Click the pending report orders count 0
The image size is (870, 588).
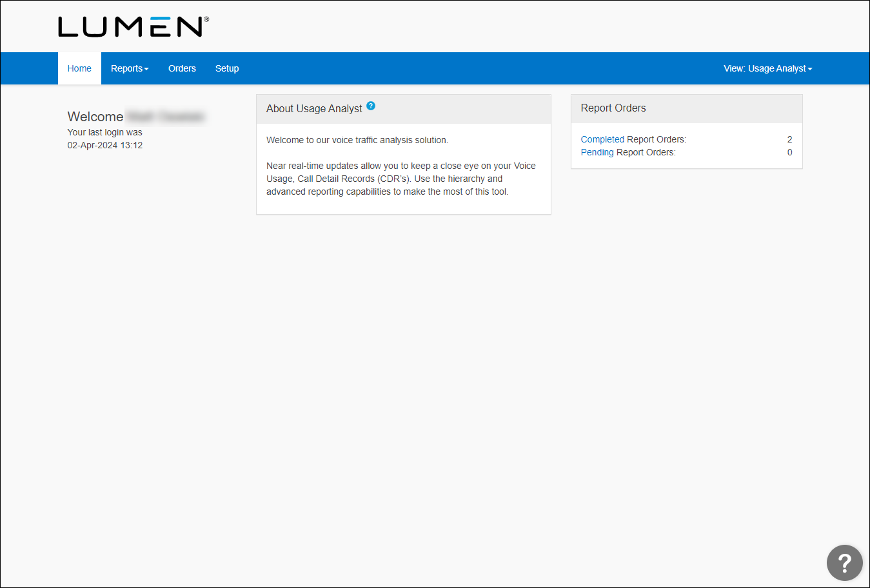[789, 152]
